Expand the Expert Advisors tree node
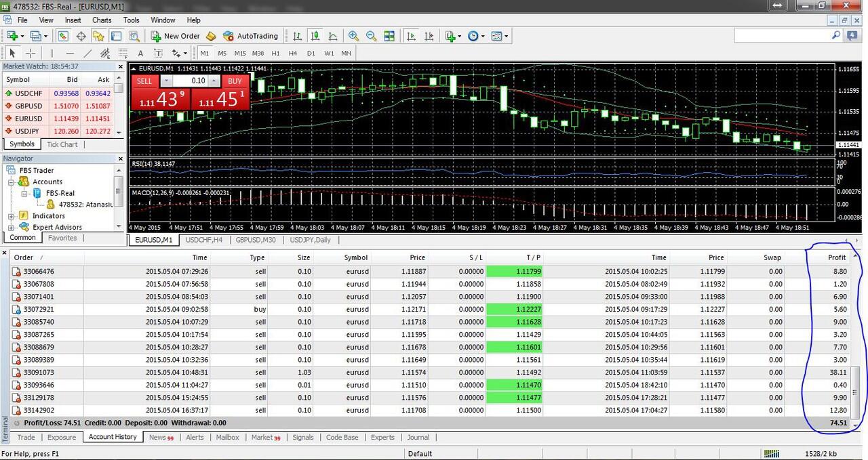868x460 pixels. coord(12,227)
